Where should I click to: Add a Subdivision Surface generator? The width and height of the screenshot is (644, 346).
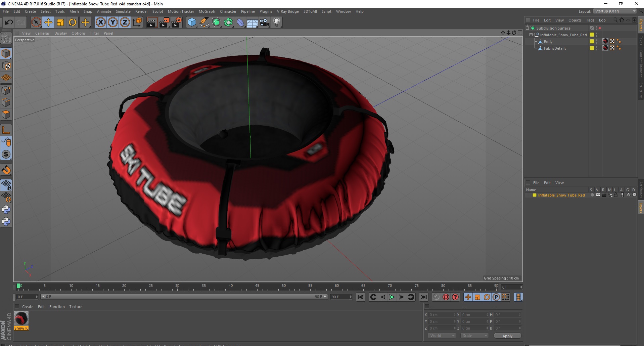click(x=216, y=22)
